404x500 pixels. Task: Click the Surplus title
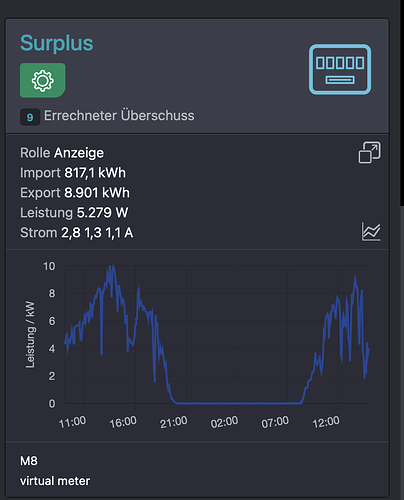(57, 43)
